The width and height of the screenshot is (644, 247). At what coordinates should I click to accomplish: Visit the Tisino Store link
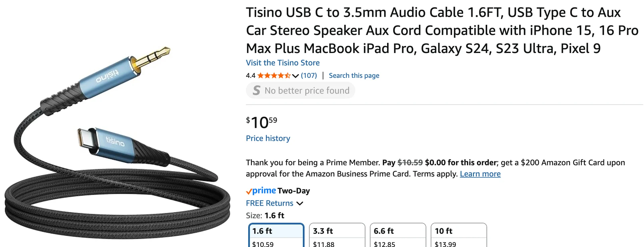tap(283, 63)
